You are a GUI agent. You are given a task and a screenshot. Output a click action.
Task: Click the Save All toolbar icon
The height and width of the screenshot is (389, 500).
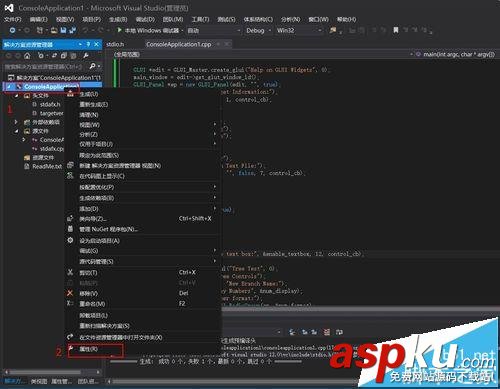tap(72, 30)
